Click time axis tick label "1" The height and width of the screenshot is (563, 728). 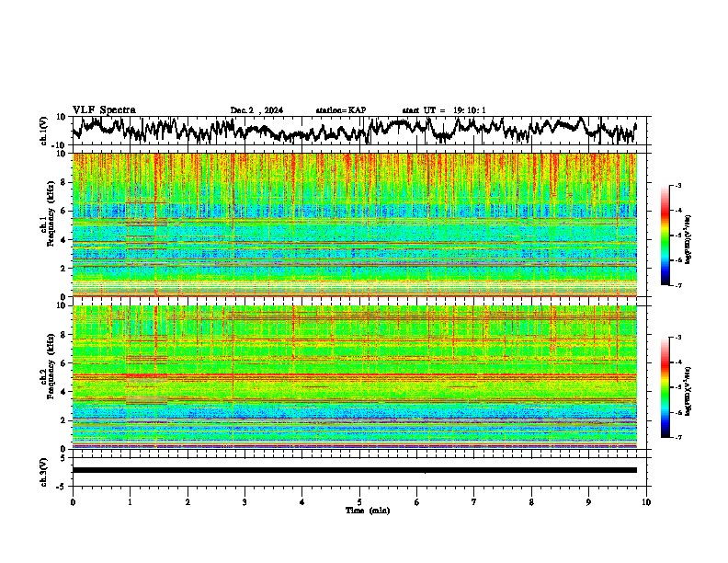pos(130,502)
